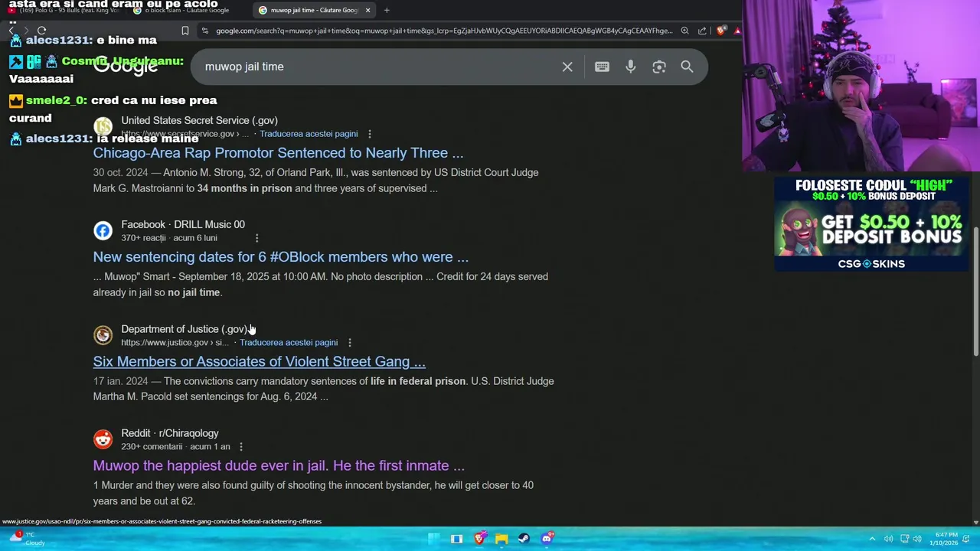Share this page from the address bar

702,31
